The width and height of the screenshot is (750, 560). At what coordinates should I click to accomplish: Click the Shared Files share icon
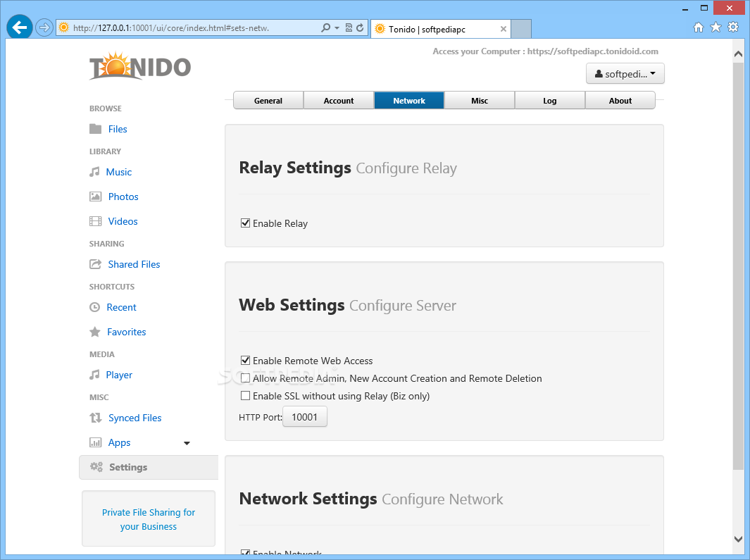tap(95, 263)
